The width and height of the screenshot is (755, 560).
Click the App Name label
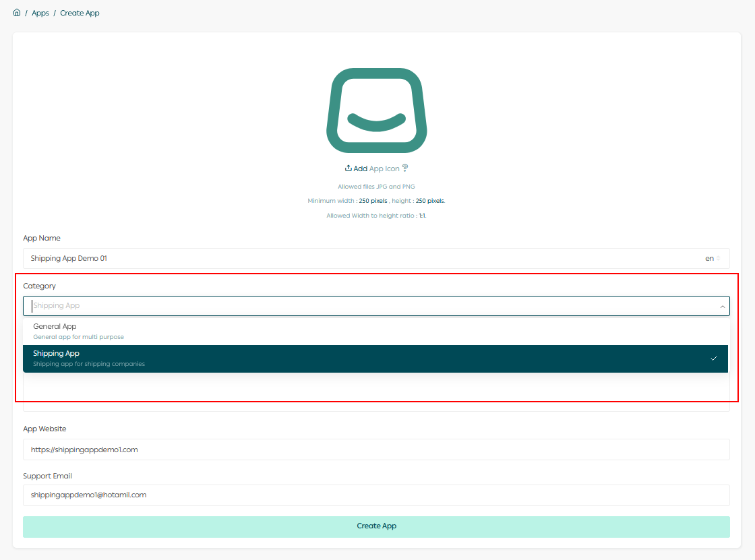click(x=42, y=238)
